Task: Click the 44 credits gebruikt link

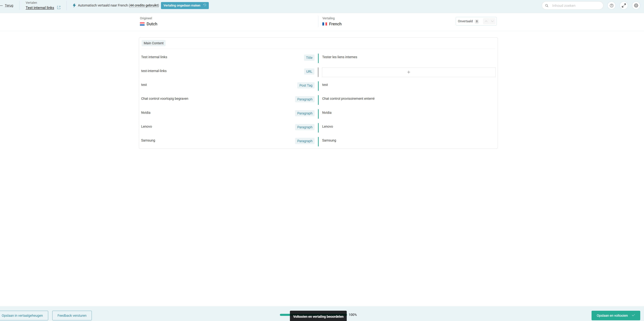Action: click(x=144, y=5)
